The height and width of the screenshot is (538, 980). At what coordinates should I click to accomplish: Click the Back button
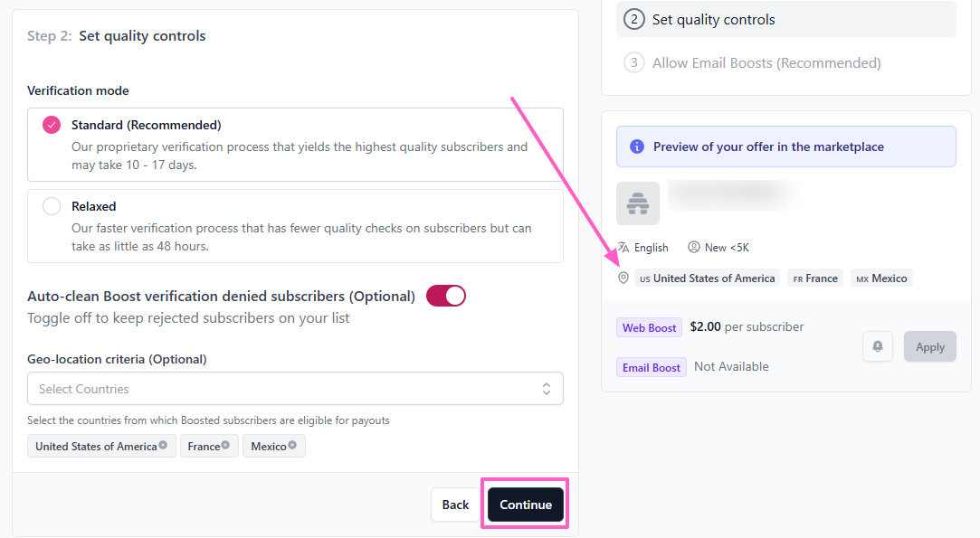tap(455, 505)
